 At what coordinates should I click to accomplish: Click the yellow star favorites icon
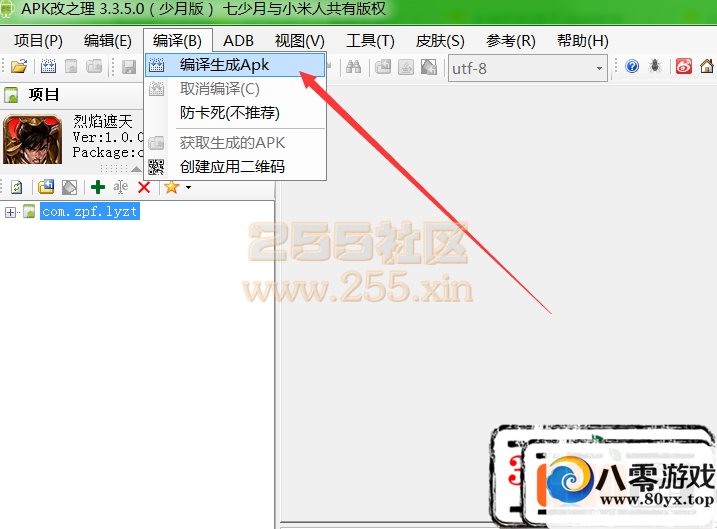[x=171, y=187]
